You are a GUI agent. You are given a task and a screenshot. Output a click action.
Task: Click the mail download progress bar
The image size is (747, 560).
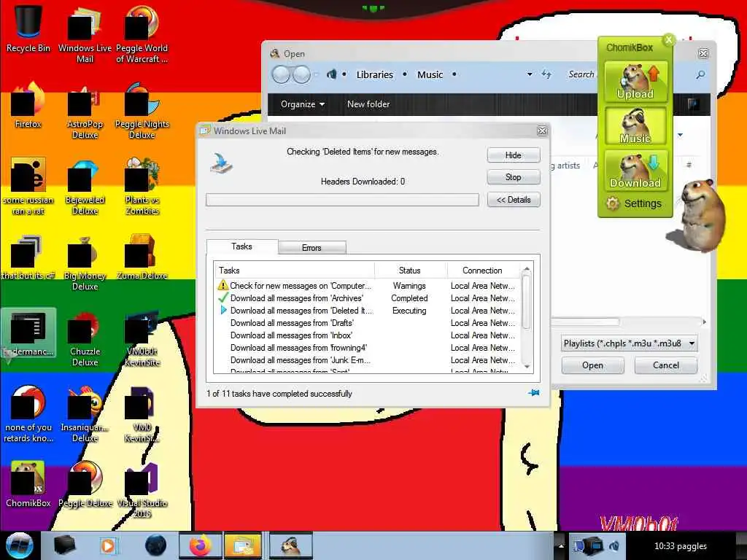(x=342, y=200)
